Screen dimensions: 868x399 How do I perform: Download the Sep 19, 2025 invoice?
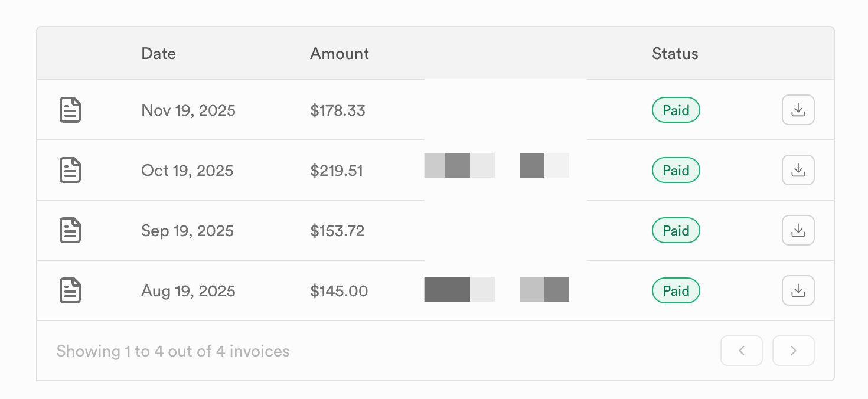[x=798, y=231]
